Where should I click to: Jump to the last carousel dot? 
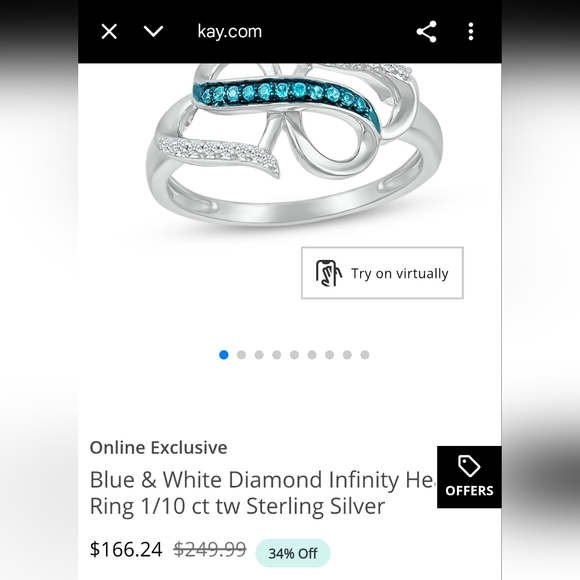coord(365,355)
